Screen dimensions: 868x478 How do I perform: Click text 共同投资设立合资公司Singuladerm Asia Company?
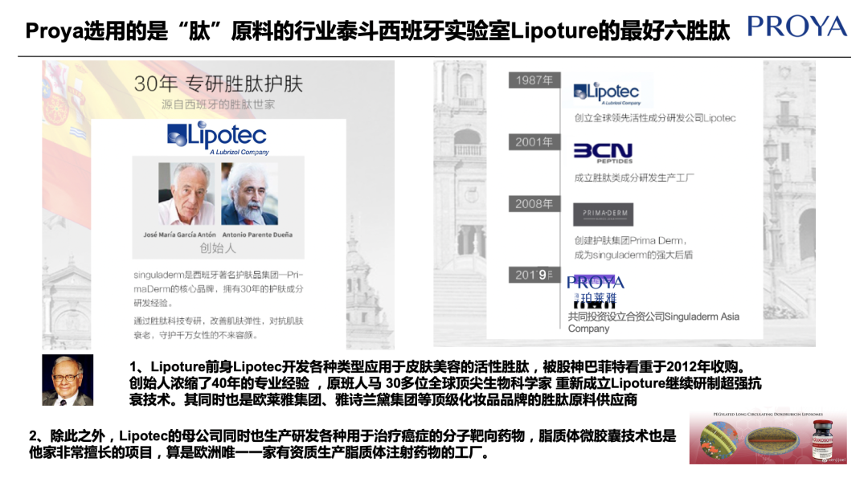(x=653, y=322)
